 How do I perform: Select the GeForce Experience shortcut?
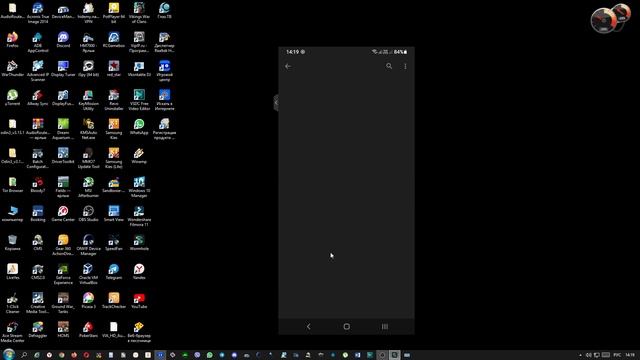pos(63,274)
